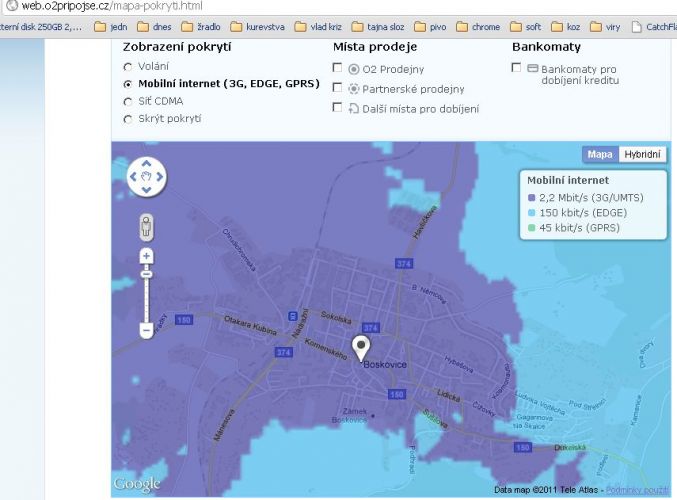
Task: Click the 'Otakara Kubína' street label
Action: 250,325
